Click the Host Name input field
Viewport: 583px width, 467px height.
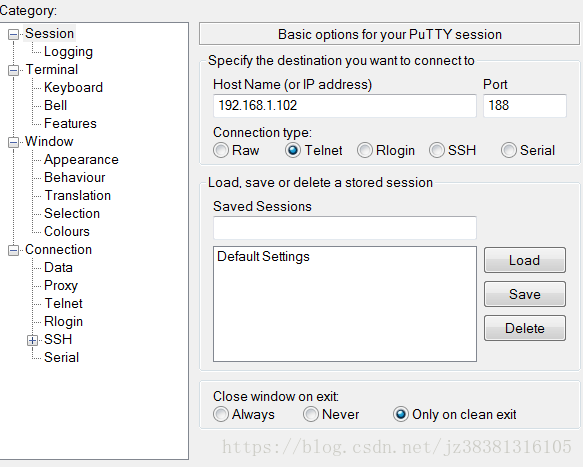coord(345,106)
